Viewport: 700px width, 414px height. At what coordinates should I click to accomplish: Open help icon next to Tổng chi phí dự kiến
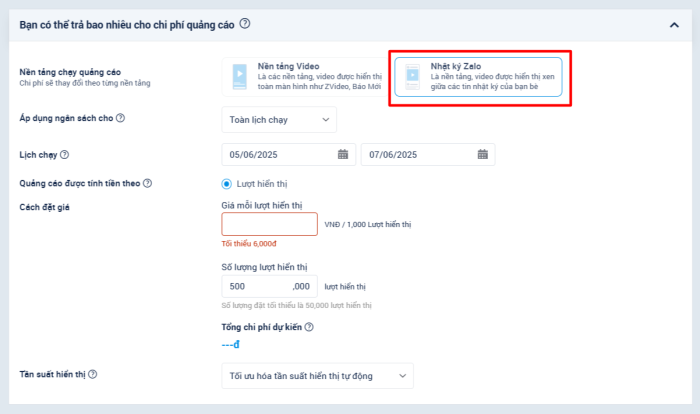(309, 327)
